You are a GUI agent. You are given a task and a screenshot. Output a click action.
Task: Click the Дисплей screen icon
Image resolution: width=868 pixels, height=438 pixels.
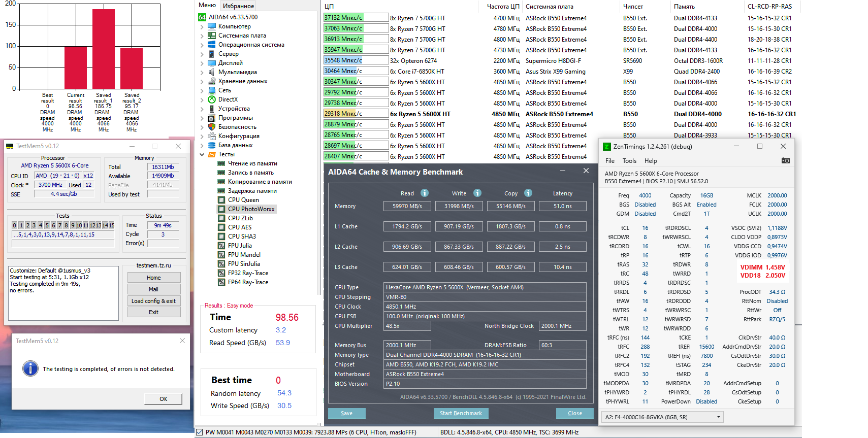[212, 63]
